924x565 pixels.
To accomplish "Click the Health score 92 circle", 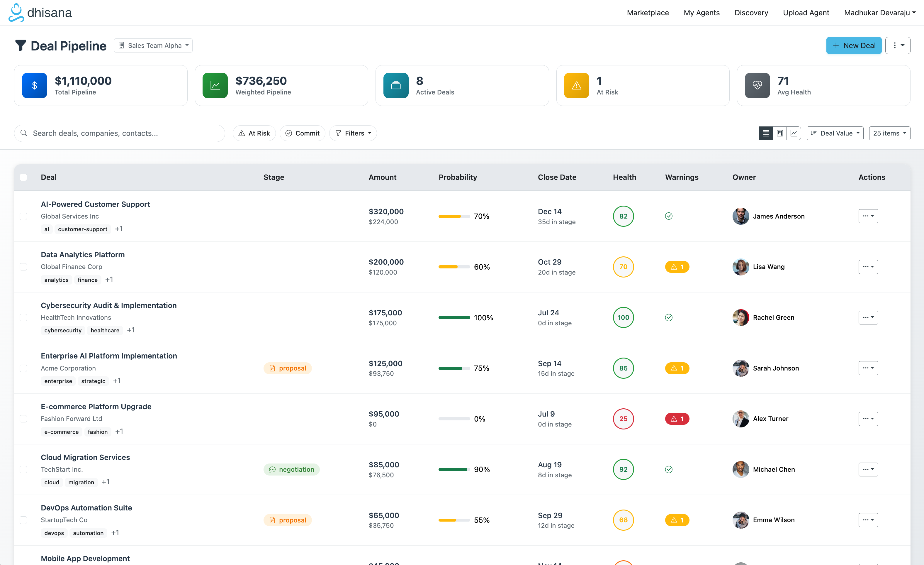I will click(623, 469).
